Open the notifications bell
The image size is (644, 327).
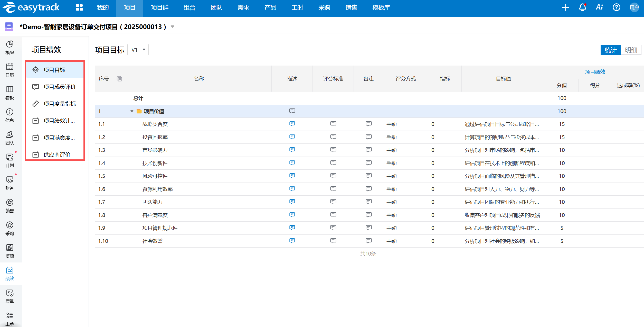(x=583, y=7)
